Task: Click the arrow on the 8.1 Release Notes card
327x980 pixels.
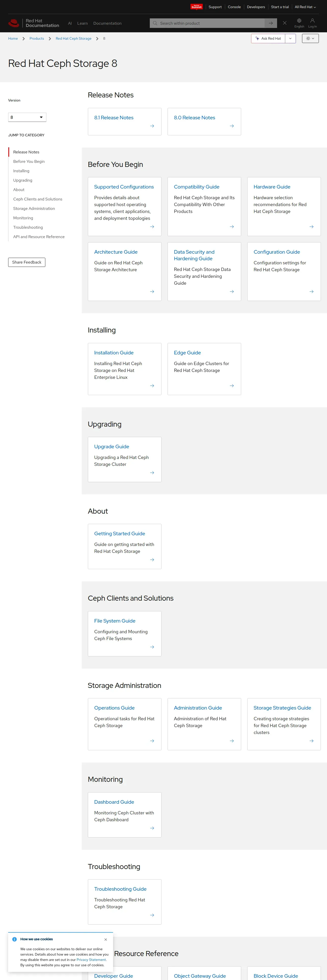Action: click(152, 126)
